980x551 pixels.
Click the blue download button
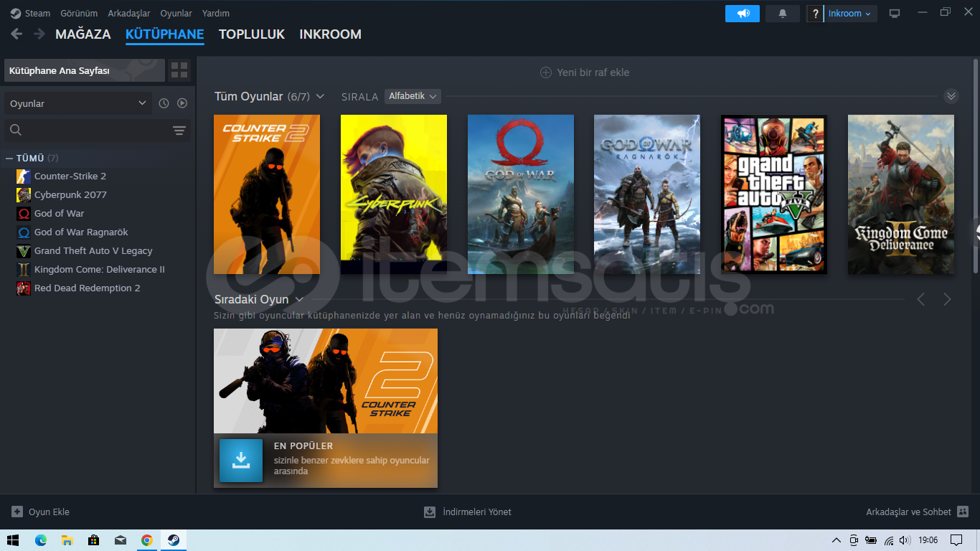(x=241, y=460)
